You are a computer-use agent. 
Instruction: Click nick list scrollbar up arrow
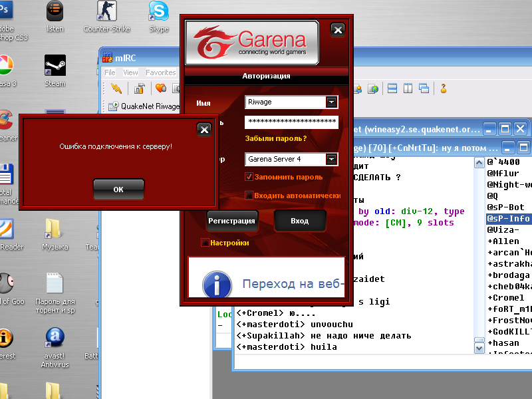pos(479,163)
